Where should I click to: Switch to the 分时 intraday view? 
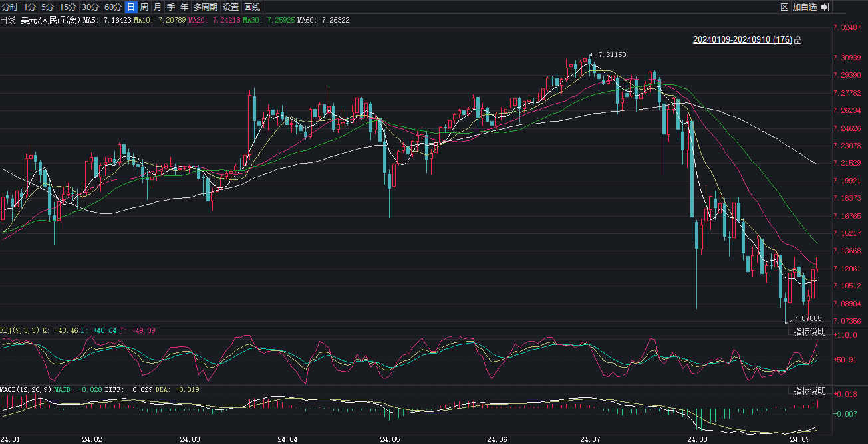point(10,7)
